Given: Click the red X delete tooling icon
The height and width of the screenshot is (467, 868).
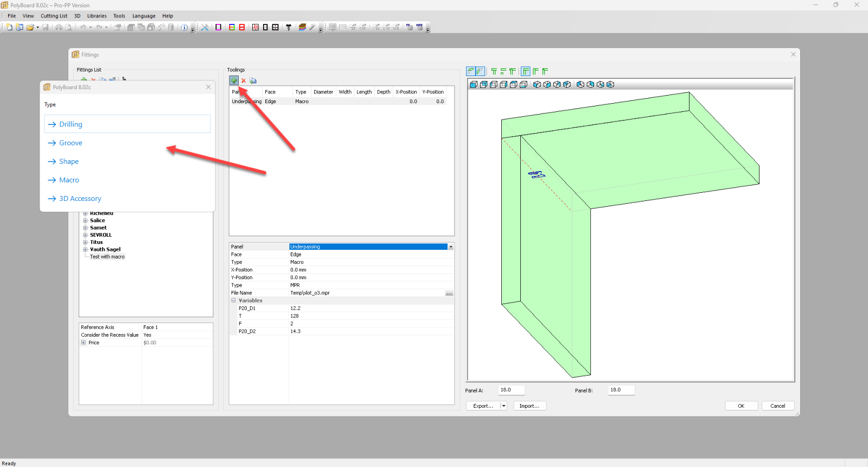Looking at the screenshot, I should click(244, 81).
